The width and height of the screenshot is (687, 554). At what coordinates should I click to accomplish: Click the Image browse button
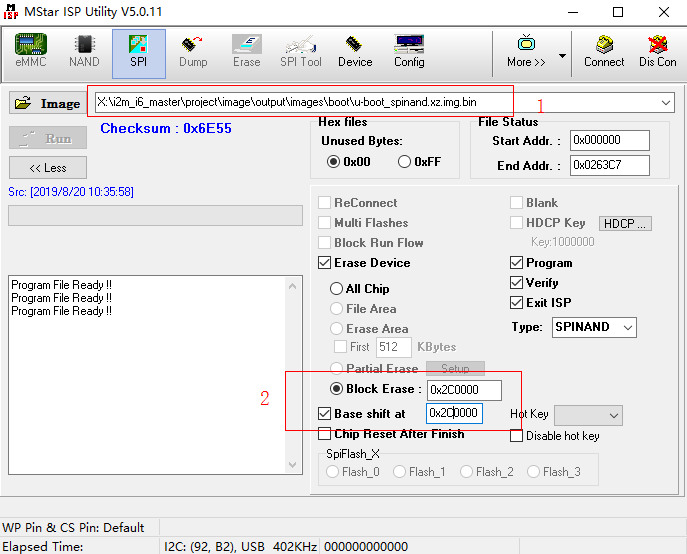tap(48, 103)
